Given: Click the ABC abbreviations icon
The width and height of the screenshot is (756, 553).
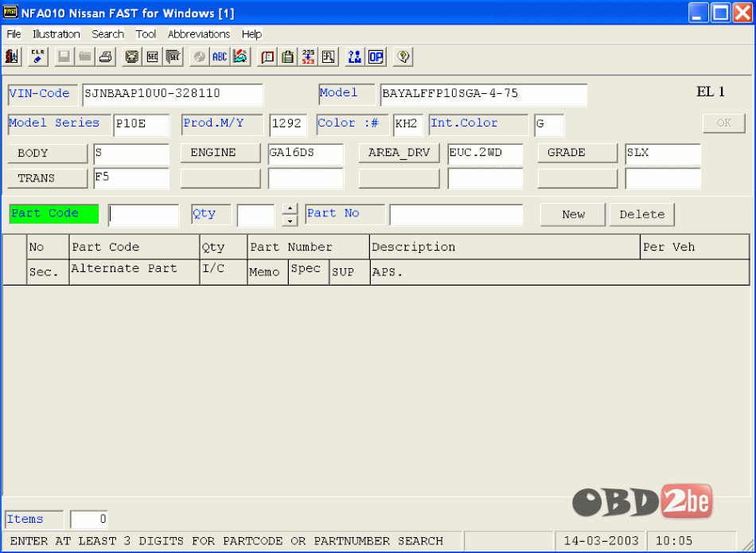Looking at the screenshot, I should (220, 56).
